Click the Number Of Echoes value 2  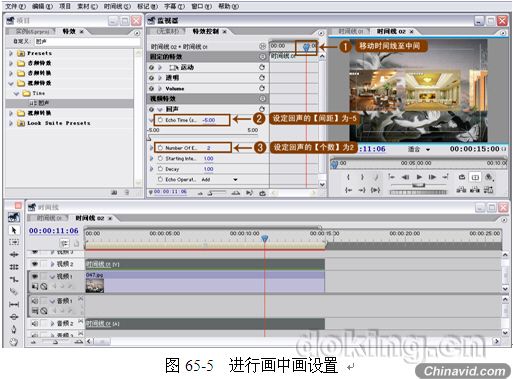(208, 148)
